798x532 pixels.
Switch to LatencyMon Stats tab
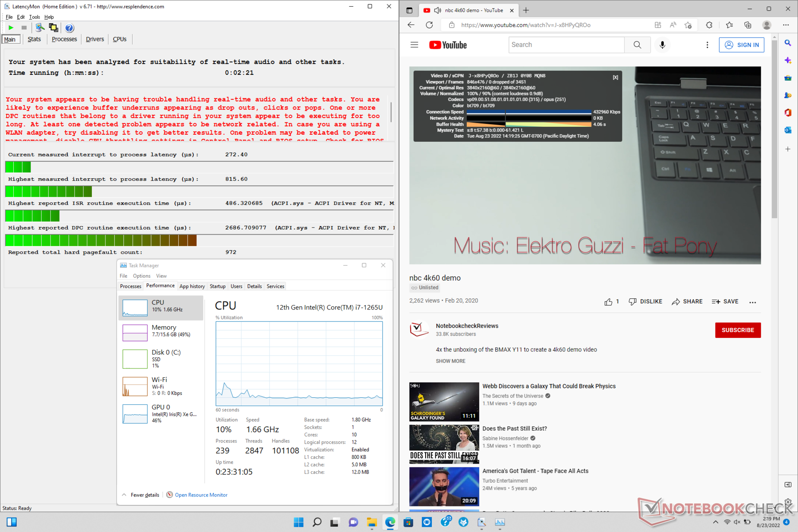(x=34, y=39)
